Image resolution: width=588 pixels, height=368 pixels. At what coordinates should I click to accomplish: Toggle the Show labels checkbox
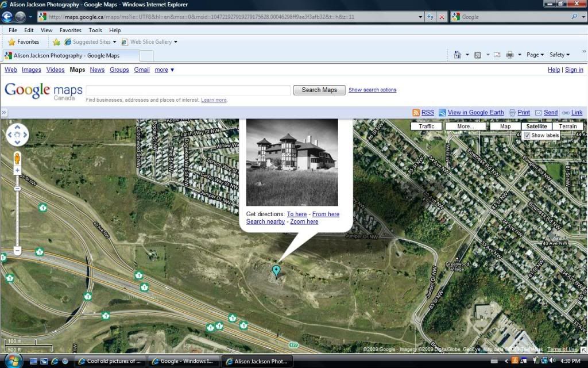pos(527,136)
